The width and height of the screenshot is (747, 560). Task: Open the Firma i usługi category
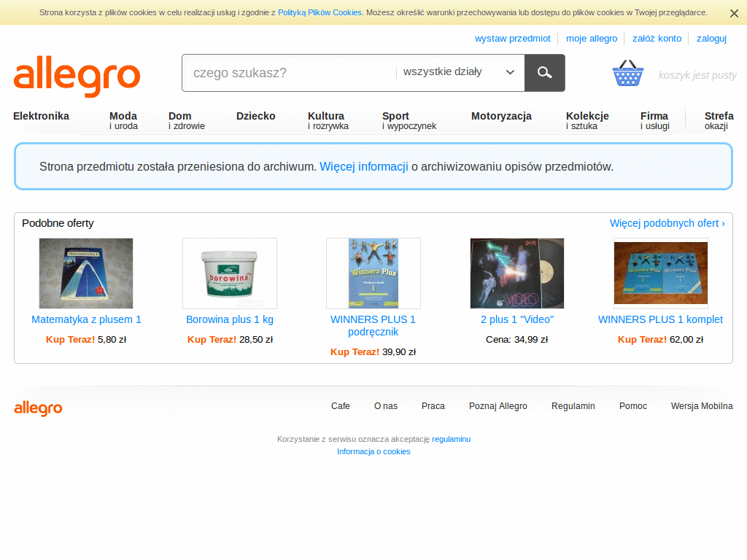tap(654, 120)
